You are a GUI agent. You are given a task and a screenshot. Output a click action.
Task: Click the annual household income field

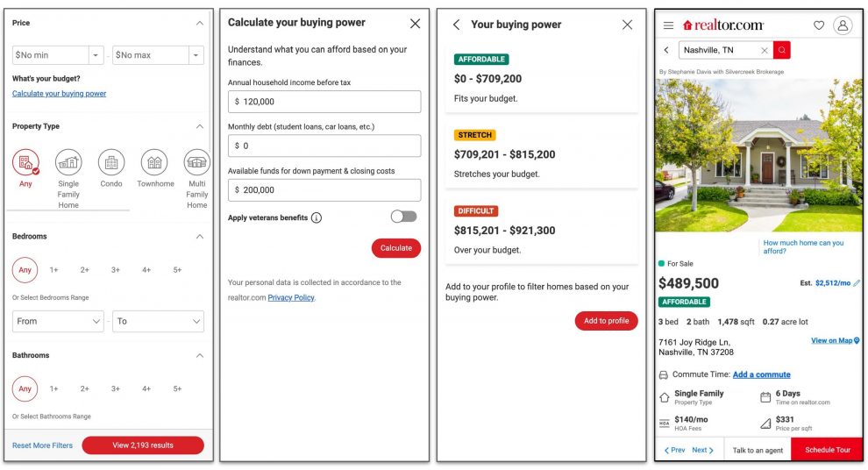coord(324,102)
